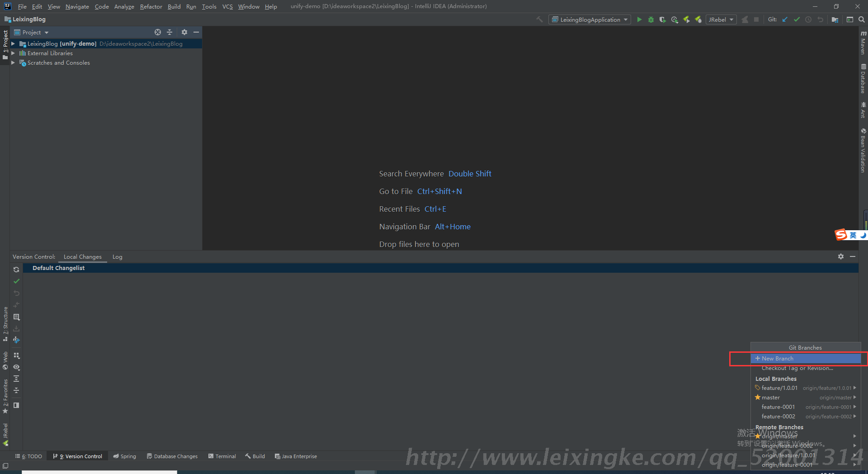Expand the External Libraries tree node
The height and width of the screenshot is (474, 868).
[13, 53]
